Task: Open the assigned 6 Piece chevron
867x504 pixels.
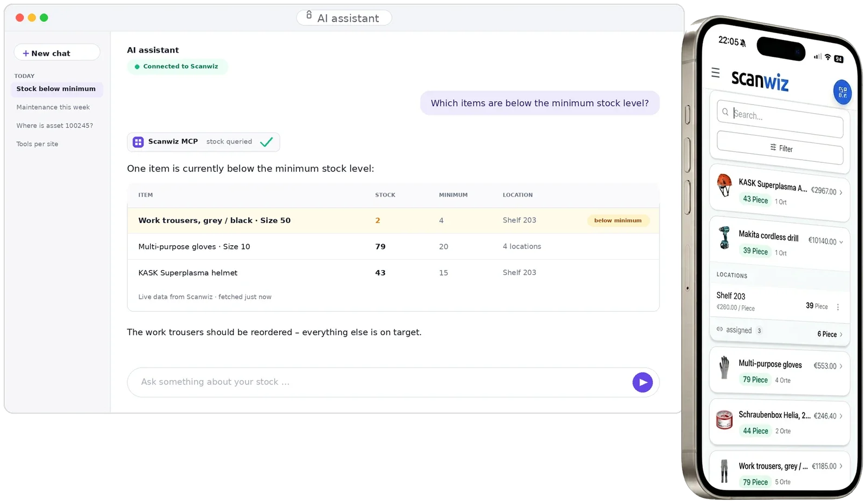Action: [841, 335]
